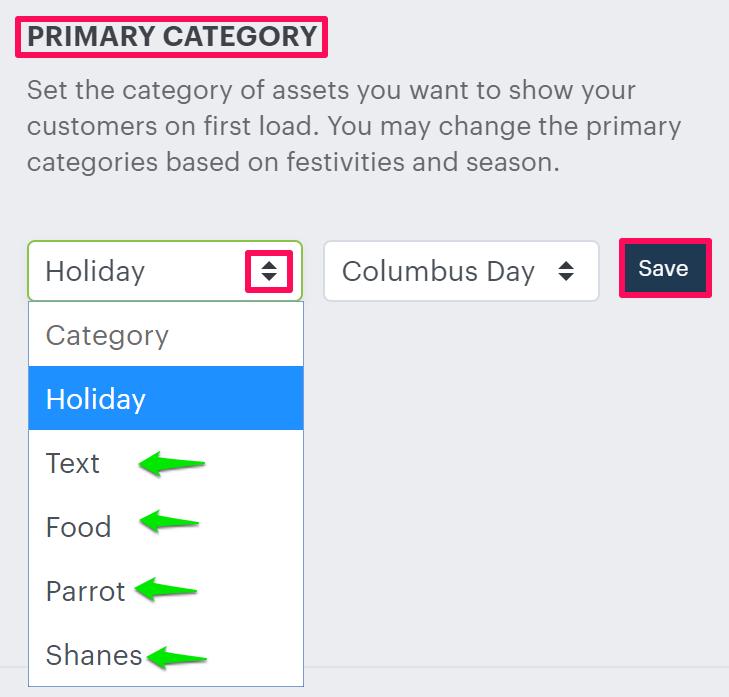Click the Columbus Day selector's arrow icon

[x=566, y=271]
